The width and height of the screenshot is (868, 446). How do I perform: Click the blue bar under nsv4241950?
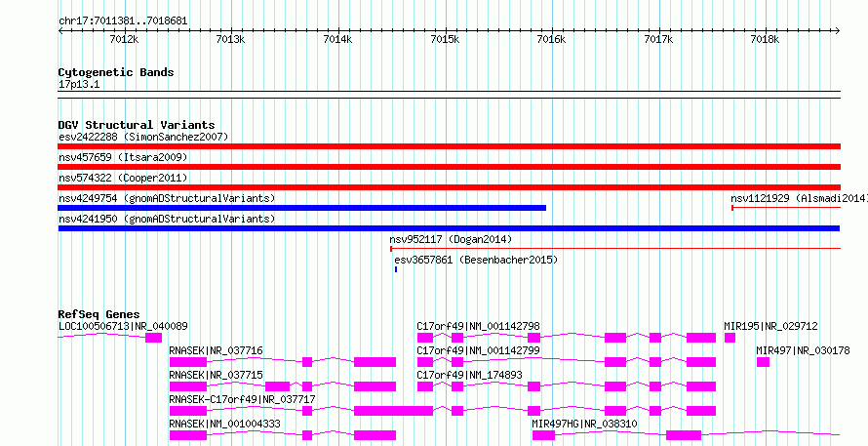pyautogui.click(x=449, y=228)
